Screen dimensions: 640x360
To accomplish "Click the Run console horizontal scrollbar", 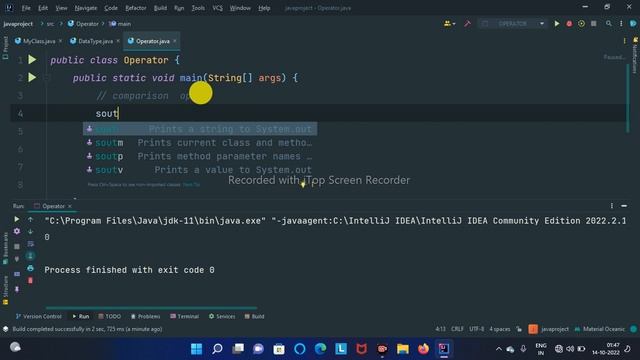I will 151,308.
